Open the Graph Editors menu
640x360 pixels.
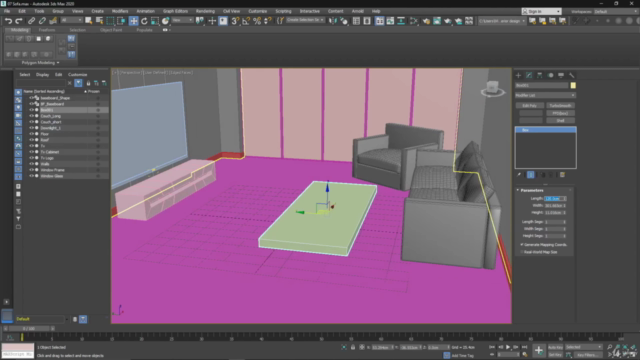tap(175, 11)
